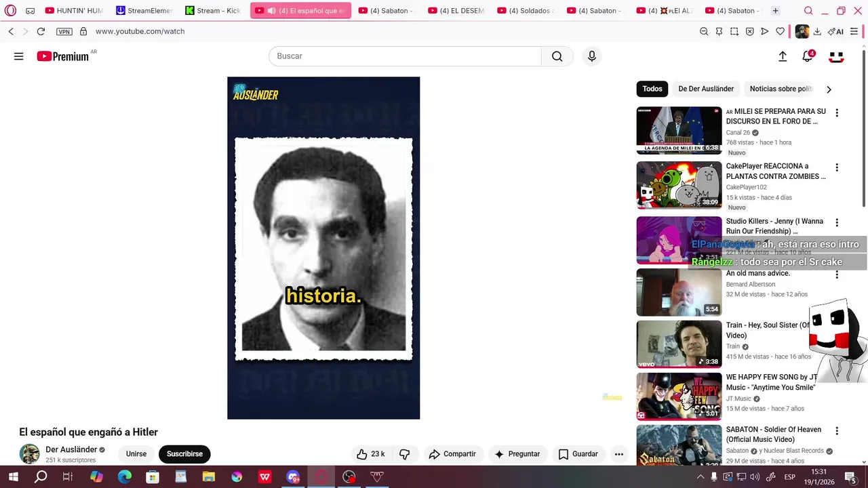Screen dimensions: 868x488
Task: Open Train Hey, Soul Sister thumbnail
Action: [x=679, y=344]
